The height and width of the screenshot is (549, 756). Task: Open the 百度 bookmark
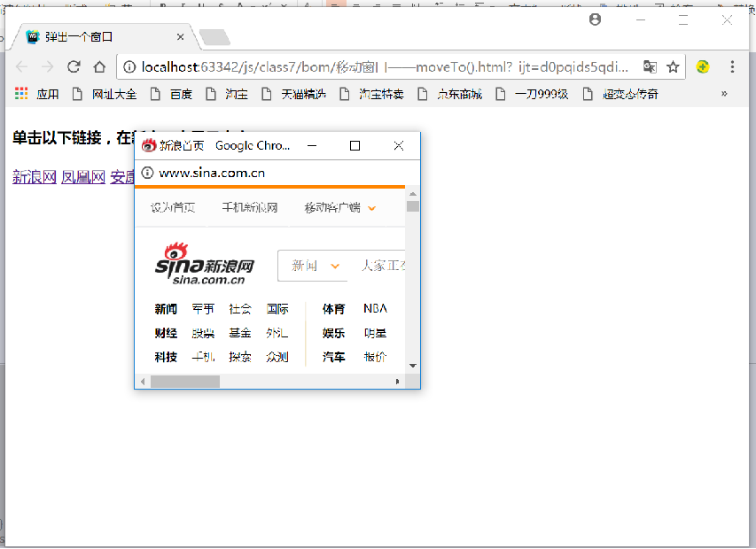point(172,94)
